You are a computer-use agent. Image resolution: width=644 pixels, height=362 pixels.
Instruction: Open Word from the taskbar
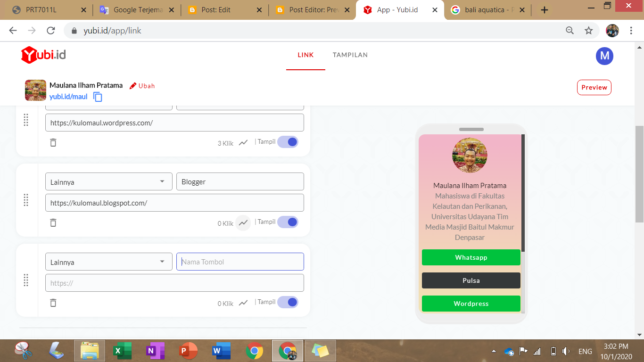tap(221, 351)
